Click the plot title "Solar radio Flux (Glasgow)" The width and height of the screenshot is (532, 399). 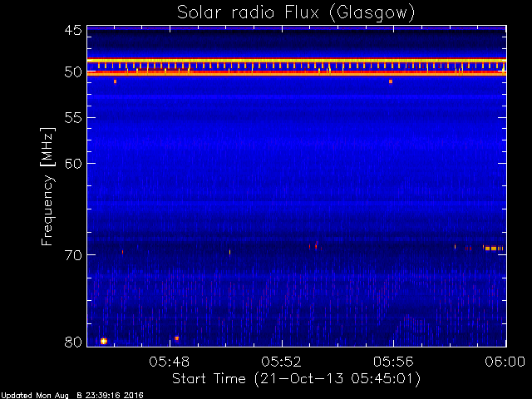pyautogui.click(x=296, y=13)
